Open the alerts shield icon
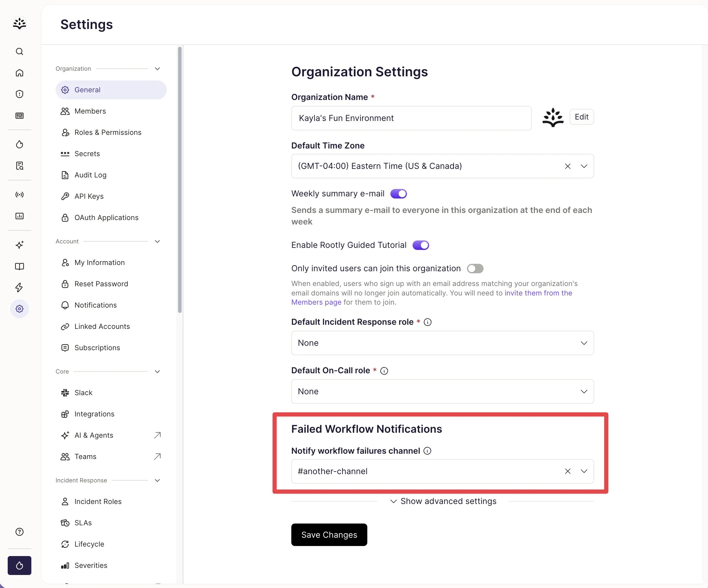Viewport: 708px width, 588px height. (20, 94)
